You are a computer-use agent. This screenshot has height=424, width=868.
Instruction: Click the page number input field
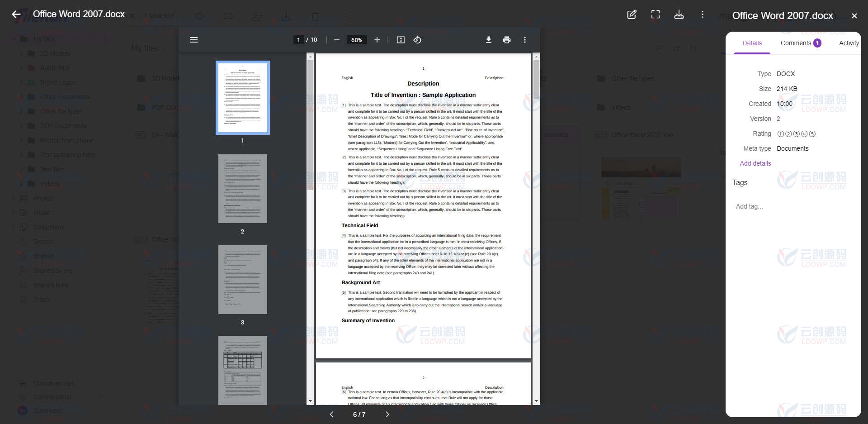tap(298, 40)
